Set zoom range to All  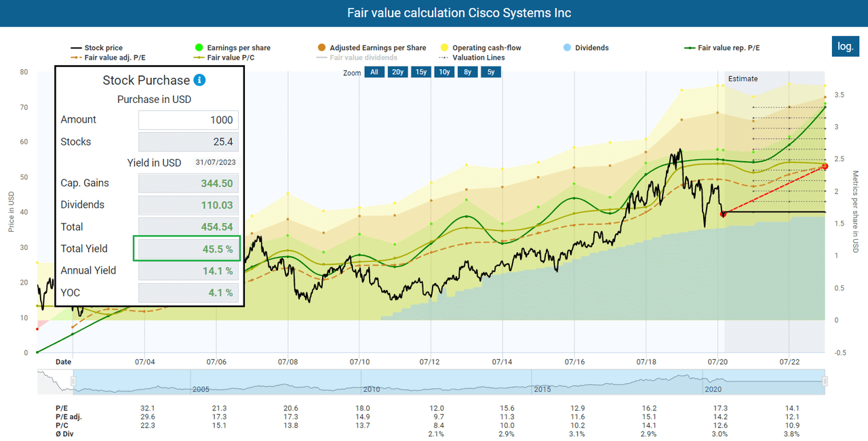(x=374, y=72)
